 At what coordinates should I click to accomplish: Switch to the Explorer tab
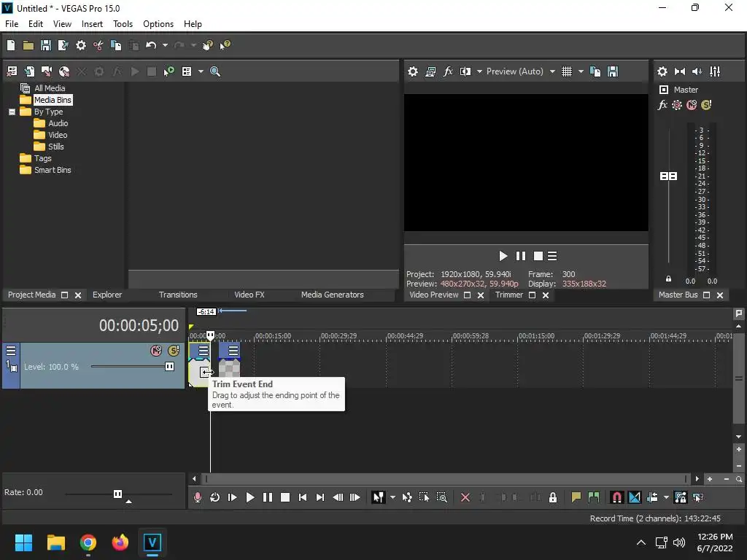(107, 295)
